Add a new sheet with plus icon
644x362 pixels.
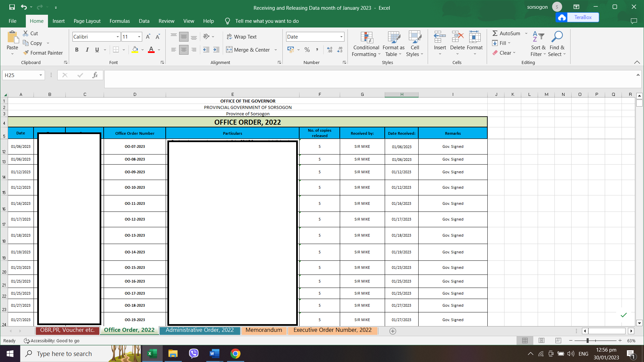pos(393,331)
